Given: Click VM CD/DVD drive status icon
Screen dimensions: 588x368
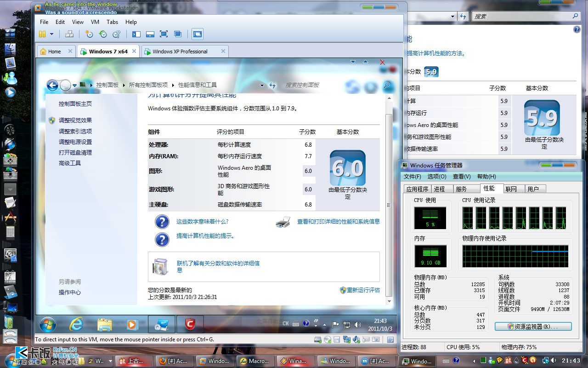Looking at the screenshot, I should (327, 339).
